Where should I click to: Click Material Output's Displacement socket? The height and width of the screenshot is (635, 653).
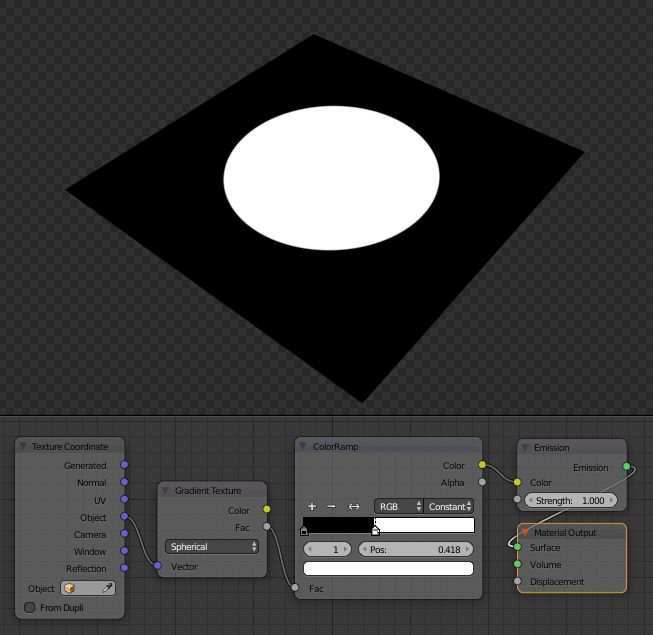[x=517, y=581]
